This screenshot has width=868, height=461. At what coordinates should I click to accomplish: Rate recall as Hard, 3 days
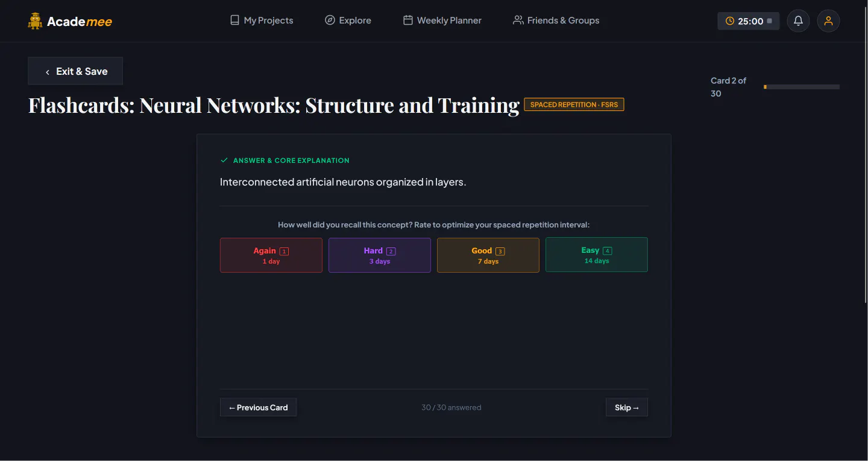380,255
